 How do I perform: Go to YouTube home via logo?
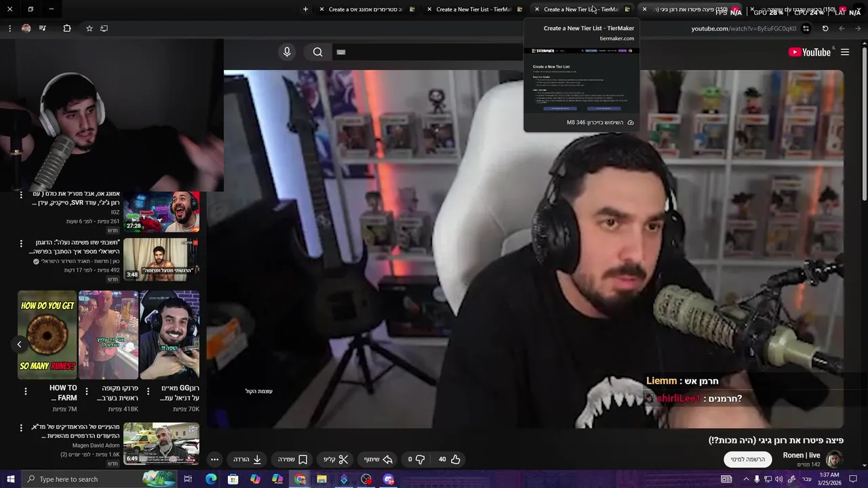click(x=810, y=52)
